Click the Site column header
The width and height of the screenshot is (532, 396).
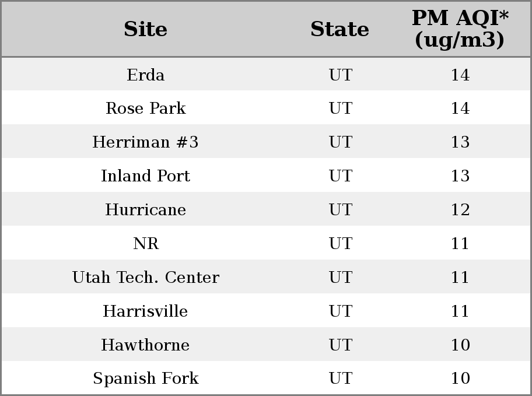click(x=146, y=29)
